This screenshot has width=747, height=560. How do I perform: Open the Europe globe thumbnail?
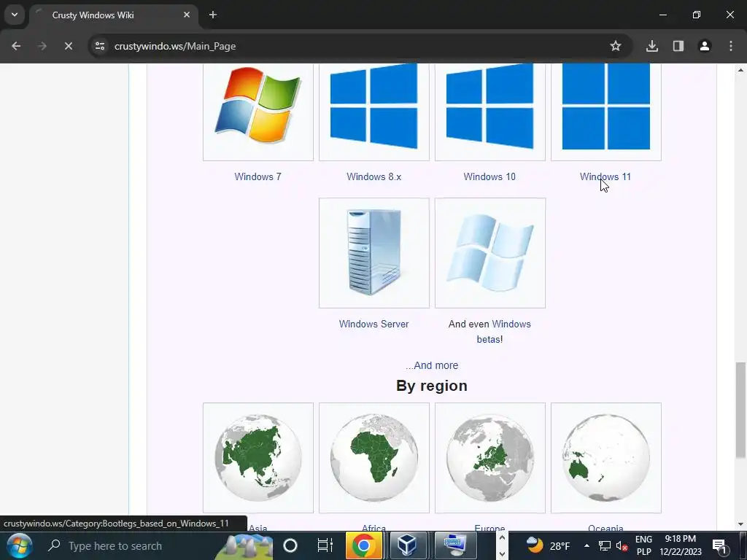[489, 458]
